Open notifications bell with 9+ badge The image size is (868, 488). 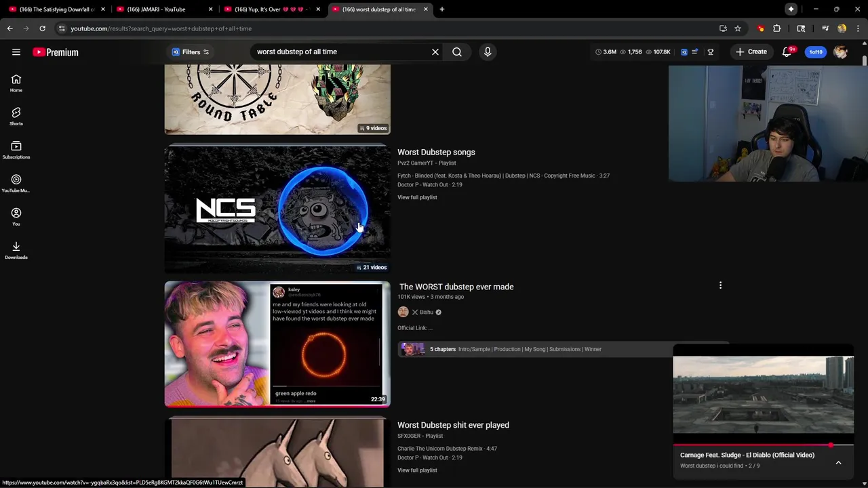(787, 52)
